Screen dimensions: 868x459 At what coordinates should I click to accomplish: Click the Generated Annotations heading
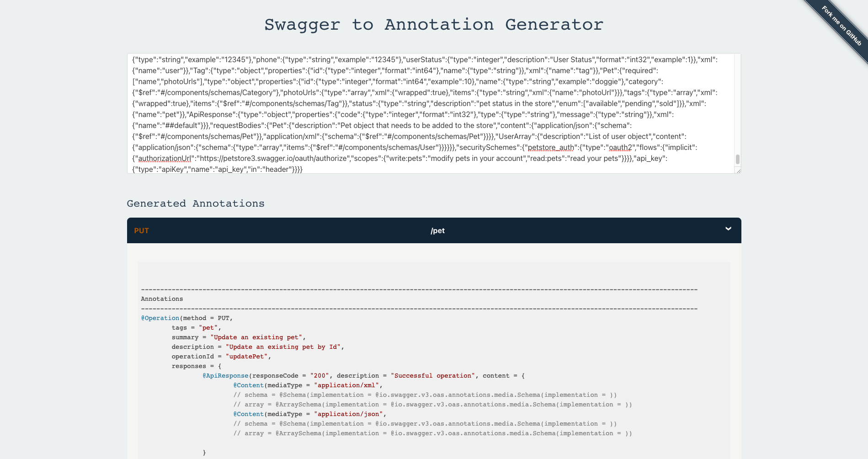(196, 203)
